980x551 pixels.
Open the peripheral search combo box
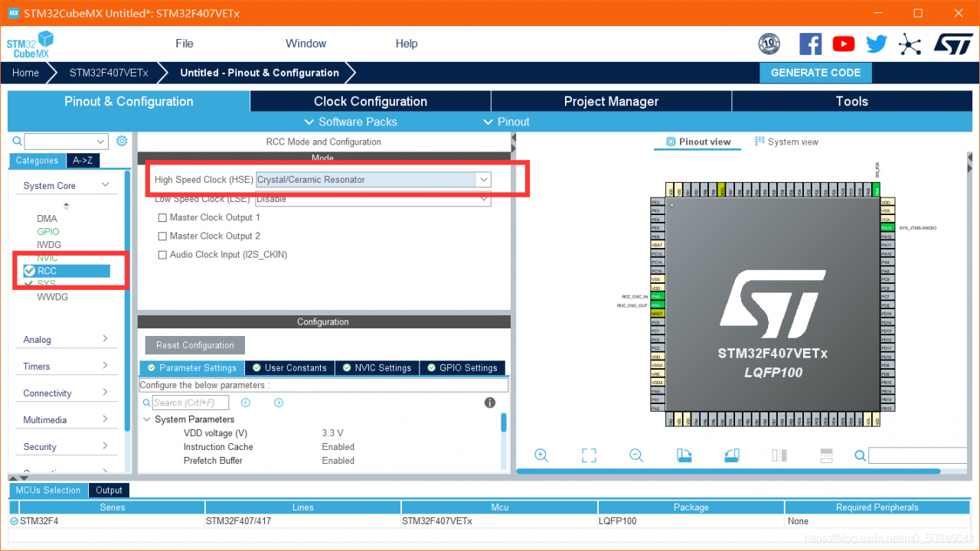click(66, 142)
